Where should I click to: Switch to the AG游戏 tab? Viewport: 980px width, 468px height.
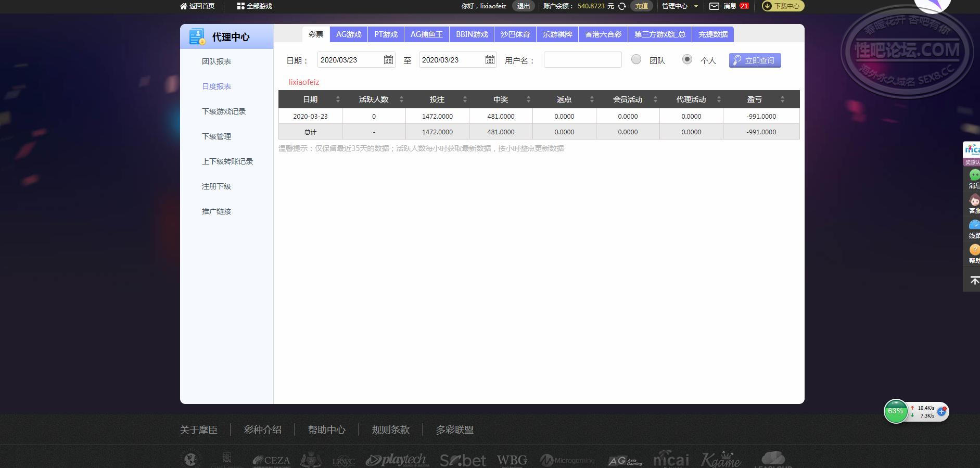pos(349,34)
